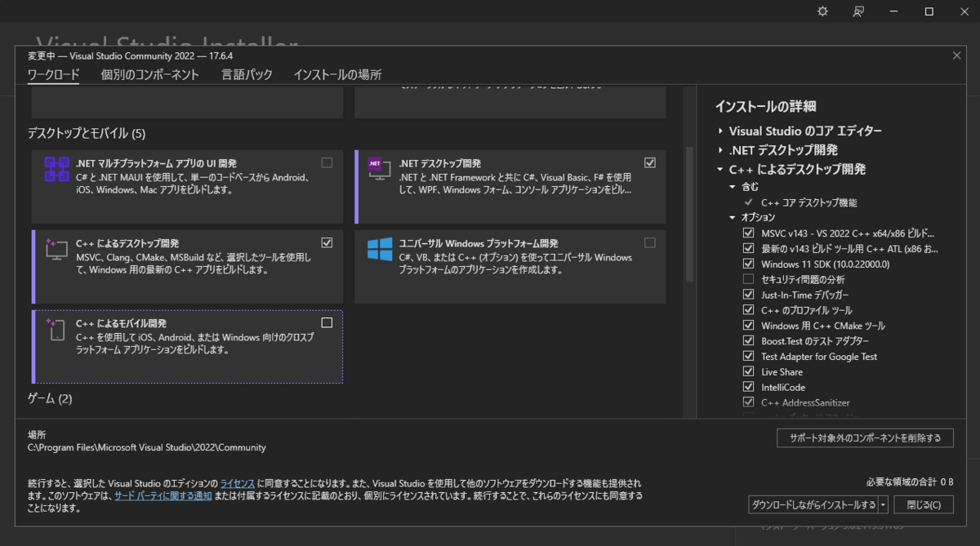The image size is (980, 546).
Task: Expand Visual Studio のコア エディター details
Action: coord(720,131)
